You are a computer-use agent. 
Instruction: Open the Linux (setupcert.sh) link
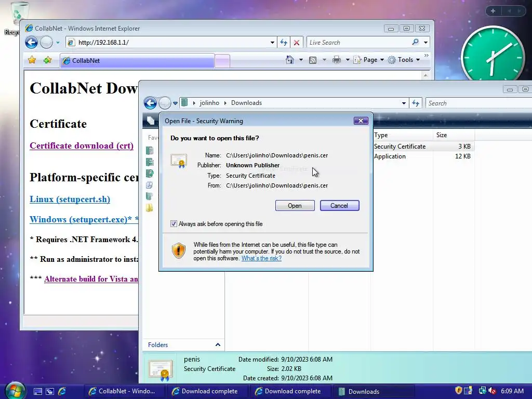[x=70, y=199]
